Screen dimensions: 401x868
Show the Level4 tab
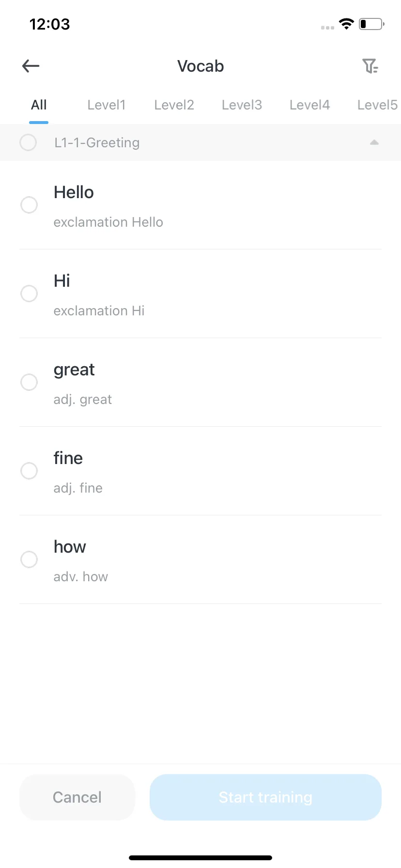point(310,105)
